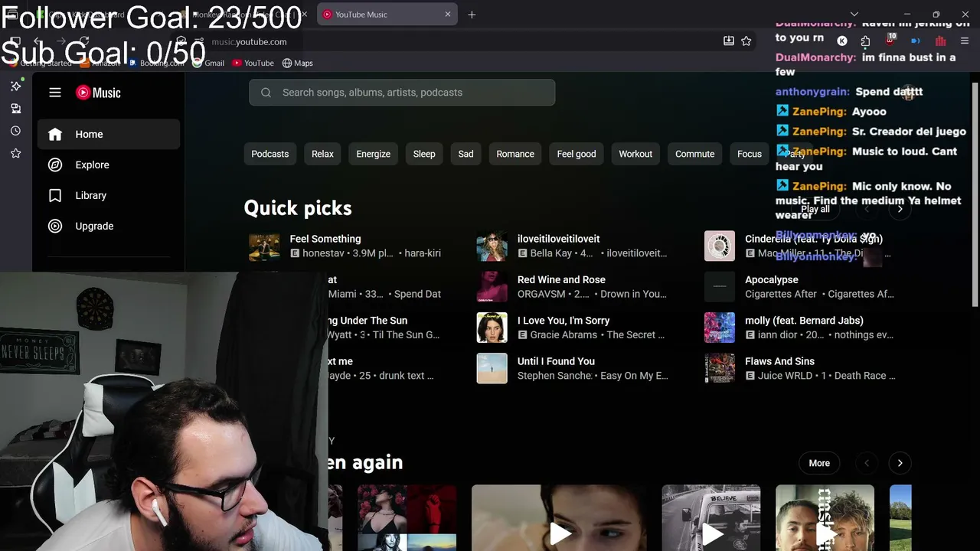Viewport: 980px width, 551px height.
Task: Select the Podcasts mood chip
Action: (x=270, y=154)
